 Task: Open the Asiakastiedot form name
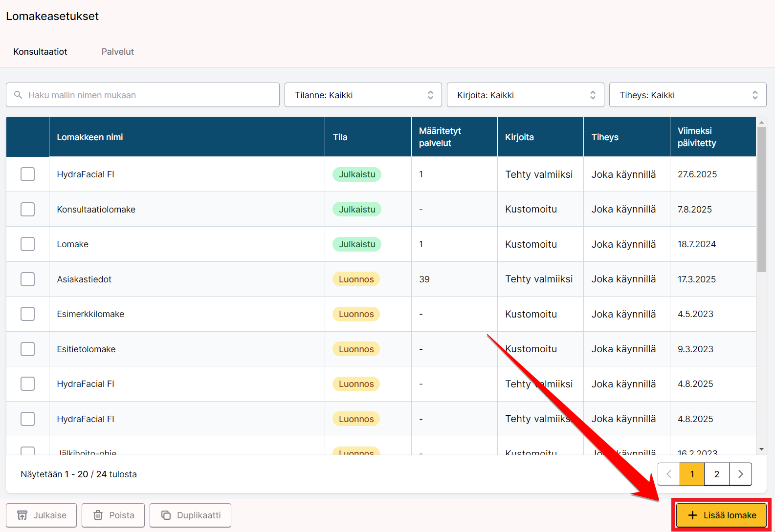point(84,279)
